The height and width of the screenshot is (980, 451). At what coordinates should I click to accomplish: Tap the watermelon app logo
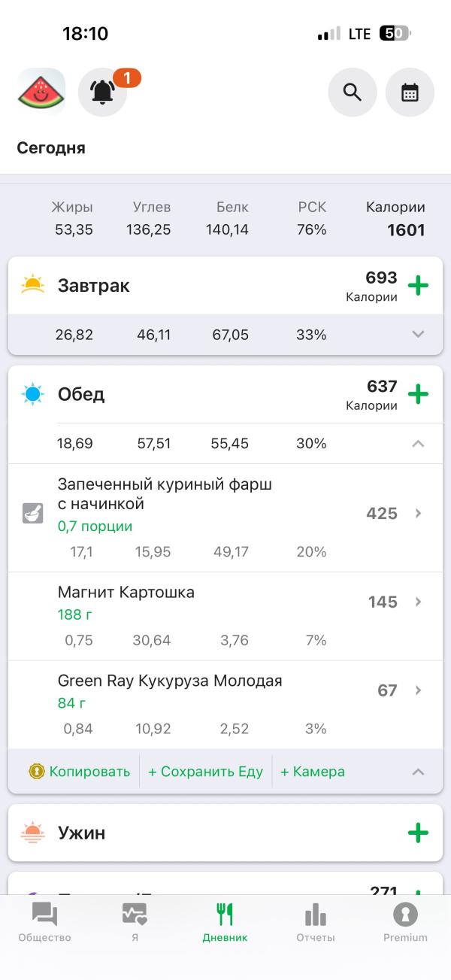[41, 92]
